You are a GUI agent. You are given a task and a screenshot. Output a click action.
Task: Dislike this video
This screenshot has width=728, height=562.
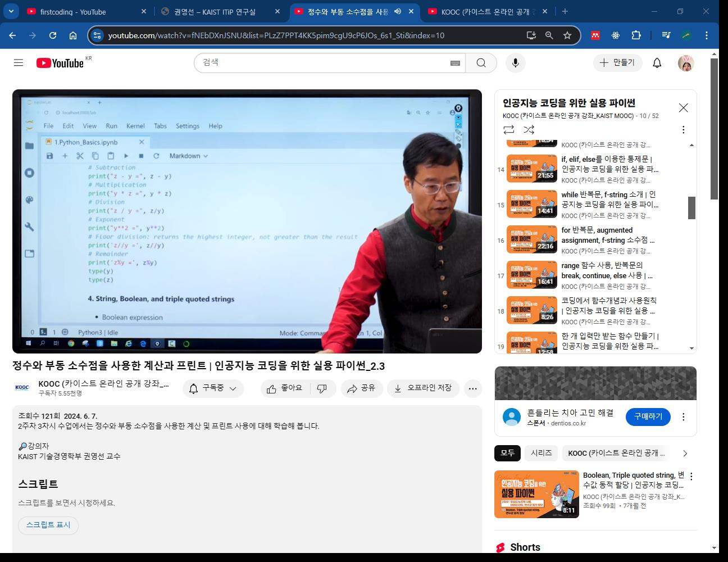pos(322,388)
